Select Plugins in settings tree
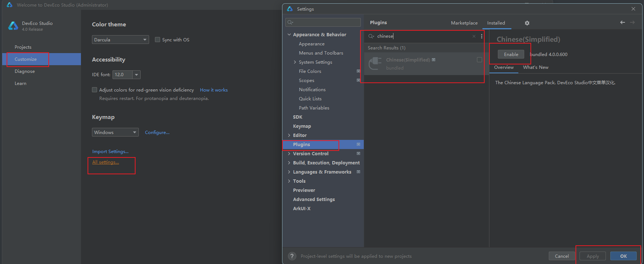Screen dimensions: 644x264 [323, 144]
